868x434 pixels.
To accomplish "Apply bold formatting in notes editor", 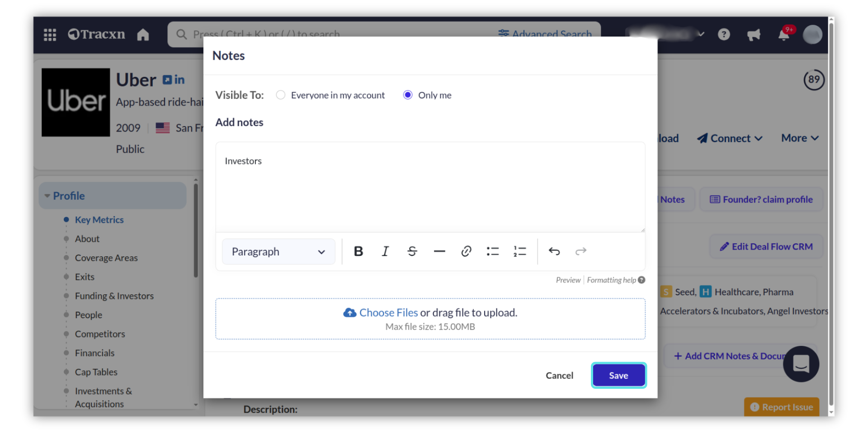I will coord(359,251).
